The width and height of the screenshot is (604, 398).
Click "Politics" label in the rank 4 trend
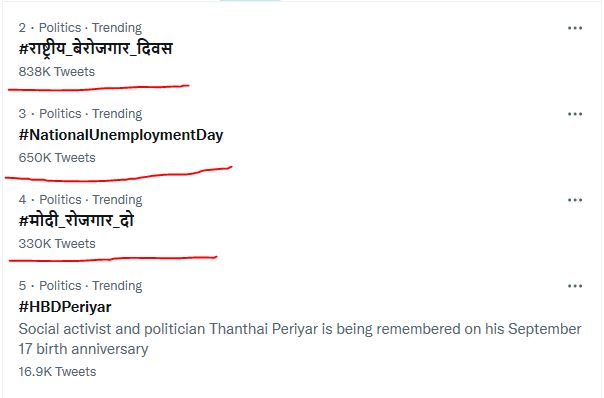60,200
